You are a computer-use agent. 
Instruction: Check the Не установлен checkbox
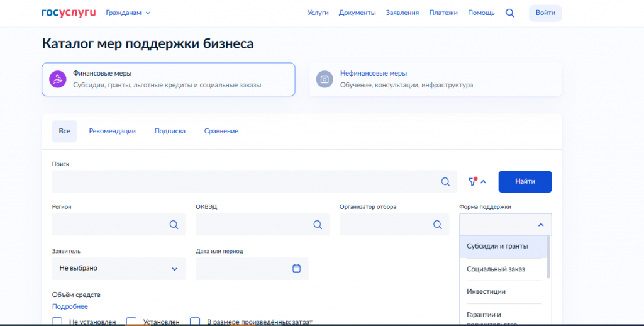[57, 322]
